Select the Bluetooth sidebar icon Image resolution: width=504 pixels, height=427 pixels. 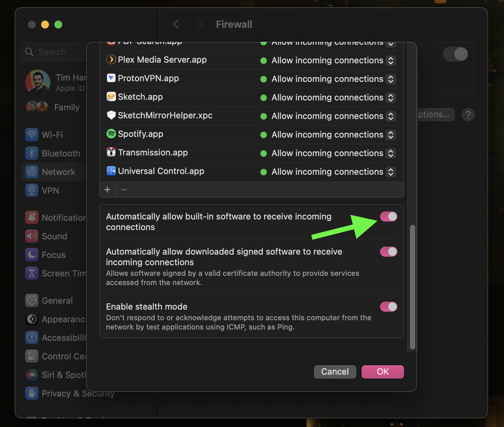pos(32,153)
